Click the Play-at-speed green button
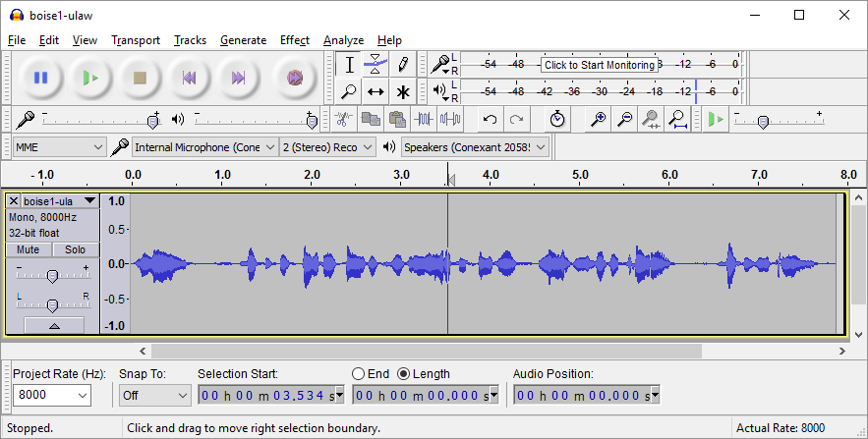Viewport: 868px width, 439px height. click(x=716, y=119)
